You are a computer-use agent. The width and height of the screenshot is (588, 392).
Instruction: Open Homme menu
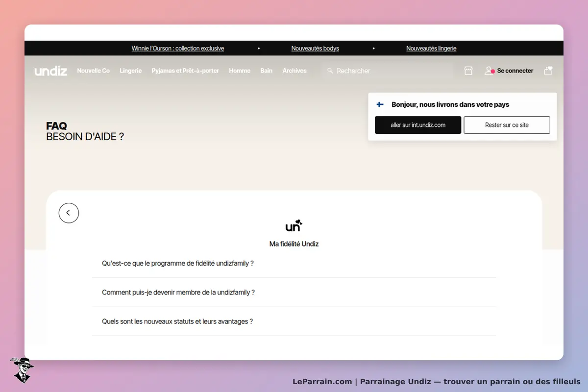pyautogui.click(x=240, y=71)
